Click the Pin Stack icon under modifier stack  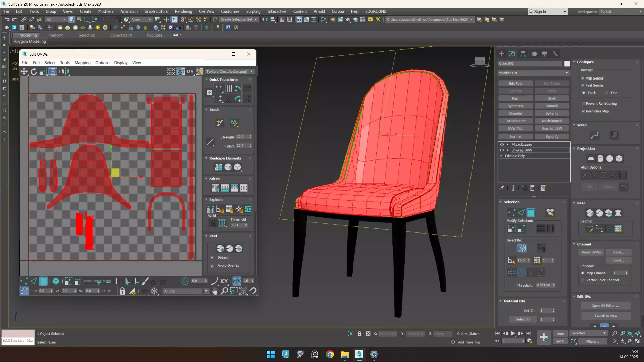point(502,188)
